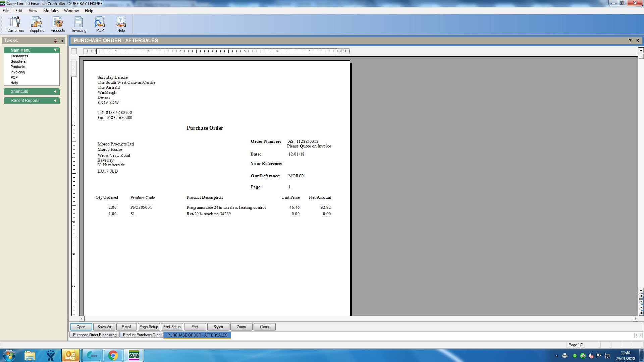644x362 pixels.
Task: Click the ruler corner box
Action: (x=74, y=51)
